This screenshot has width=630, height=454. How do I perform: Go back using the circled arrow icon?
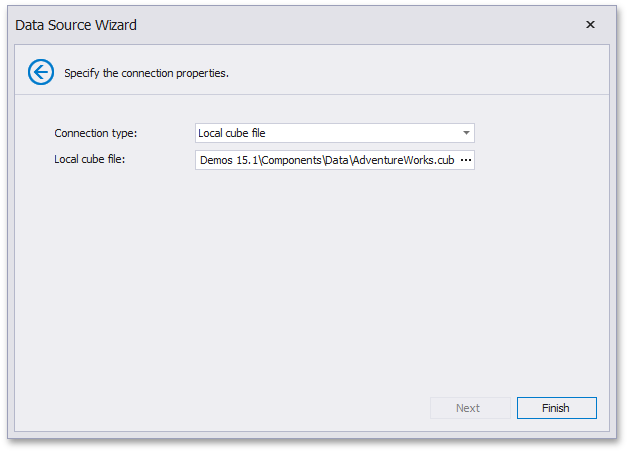click(41, 72)
